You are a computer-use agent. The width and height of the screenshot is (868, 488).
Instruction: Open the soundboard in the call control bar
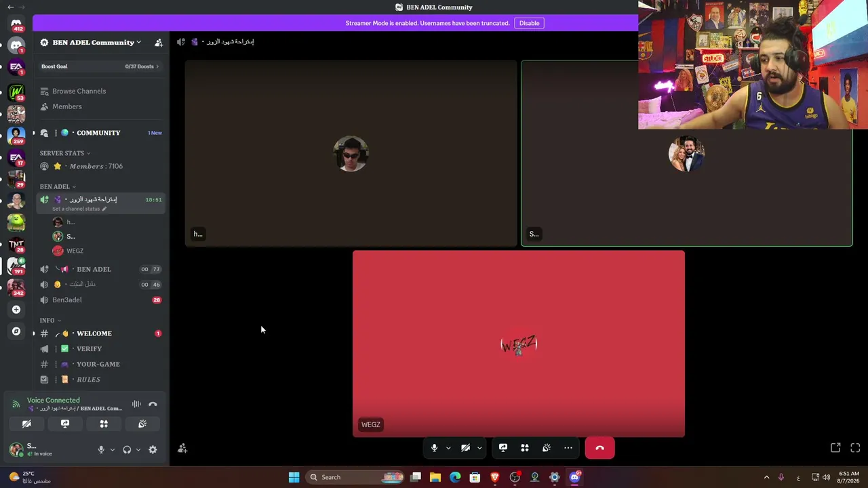click(547, 448)
